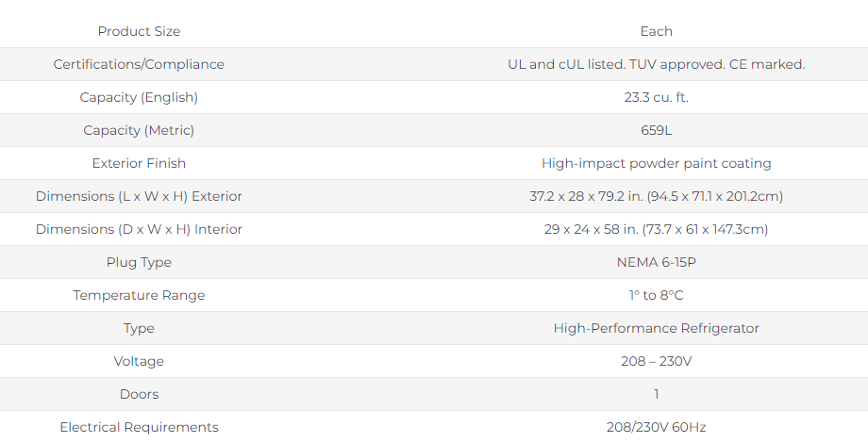Viewport: 868px width, 443px height.
Task: Select the Electrical Requirements label
Action: (139, 427)
